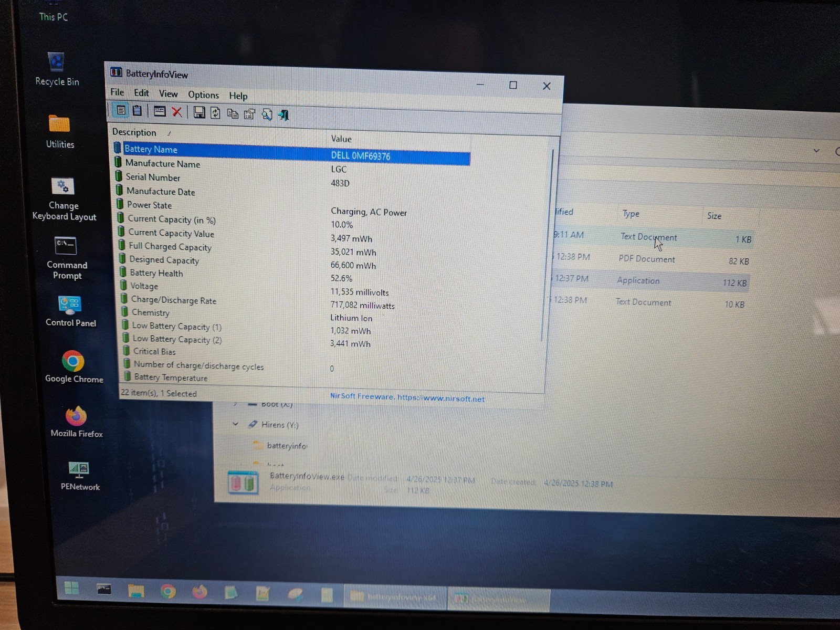Viewport: 840px width, 630px height.
Task: Launch Google Chrome from the desktop
Action: [x=73, y=366]
